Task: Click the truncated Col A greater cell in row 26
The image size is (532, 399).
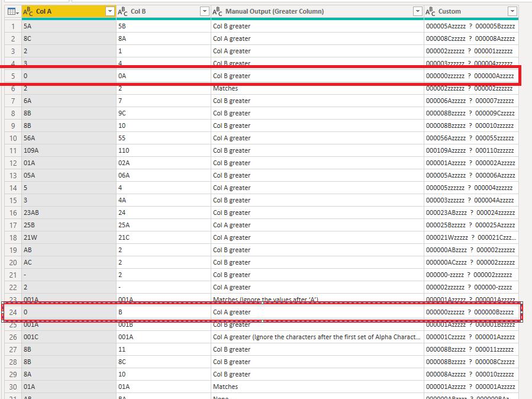Action: click(317, 337)
